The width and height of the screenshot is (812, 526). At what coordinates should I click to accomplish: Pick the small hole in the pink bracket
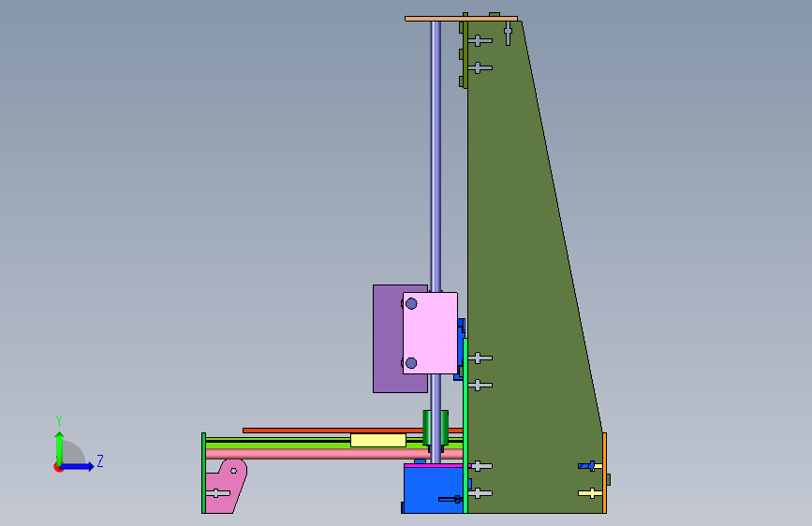[x=233, y=471]
